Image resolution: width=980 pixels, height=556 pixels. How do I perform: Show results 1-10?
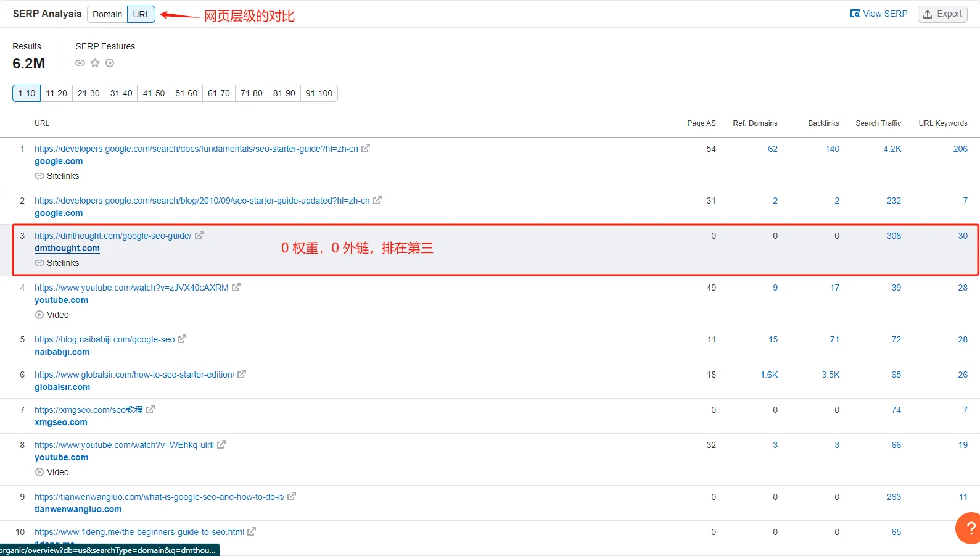click(27, 93)
